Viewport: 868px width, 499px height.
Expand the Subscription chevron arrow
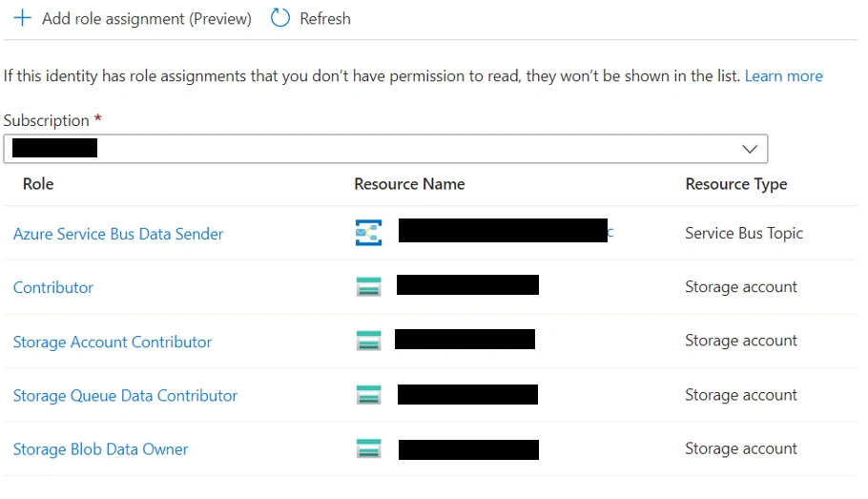(x=750, y=149)
